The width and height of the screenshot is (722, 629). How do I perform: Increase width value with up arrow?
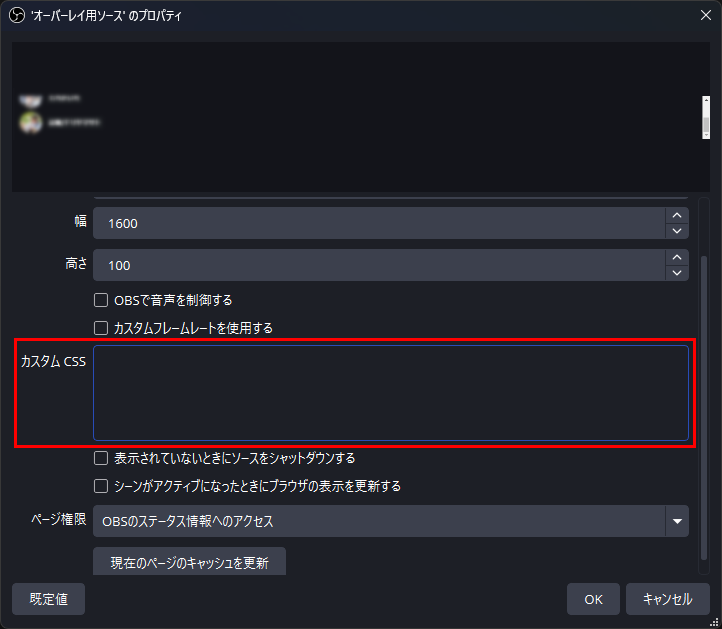pyautogui.click(x=676, y=215)
